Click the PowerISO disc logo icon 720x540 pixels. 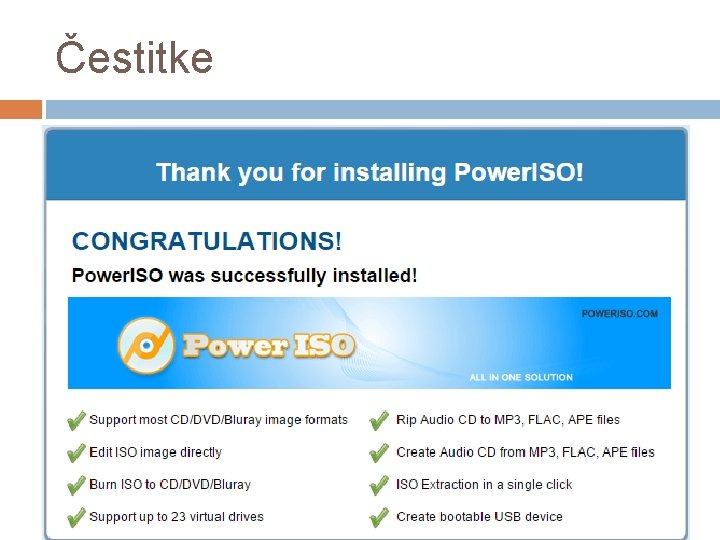(x=146, y=345)
